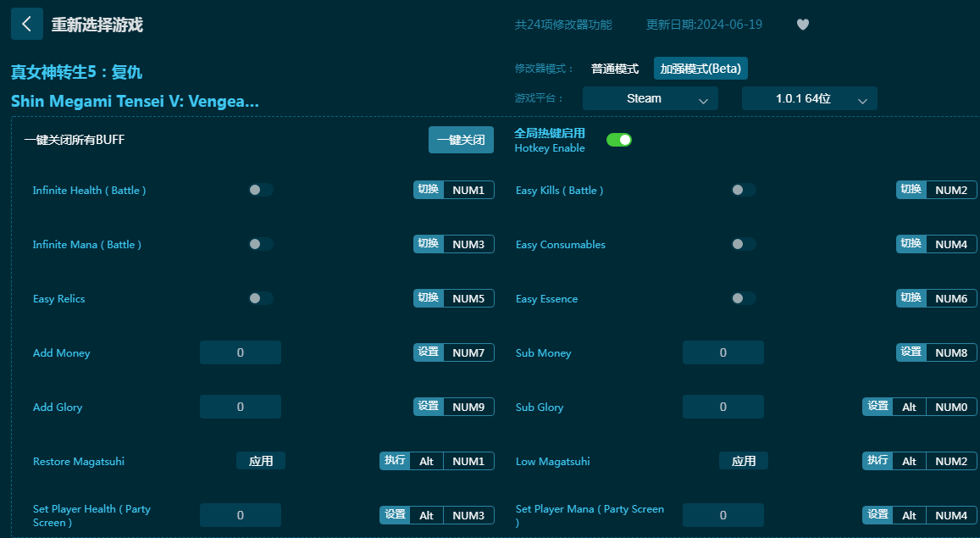The height and width of the screenshot is (538, 980).
Task: Click NUM8 key for Sub Money
Action: [952, 352]
